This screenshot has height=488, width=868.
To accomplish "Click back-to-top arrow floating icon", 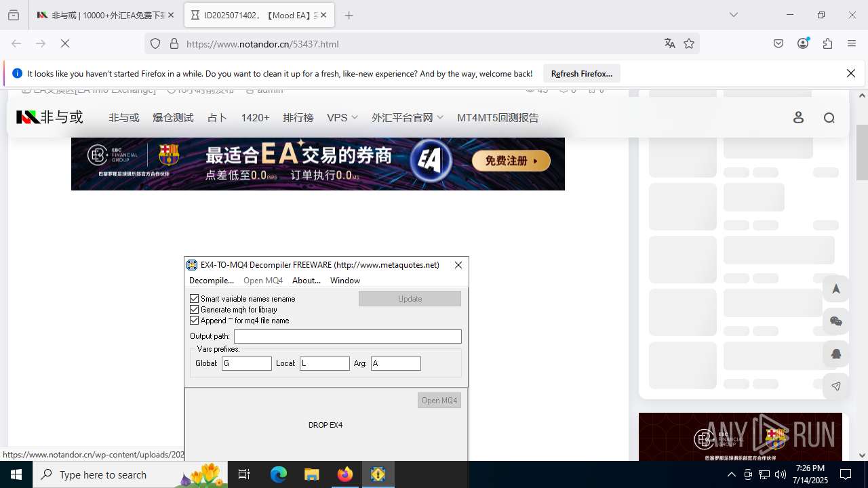I will 835,289.
